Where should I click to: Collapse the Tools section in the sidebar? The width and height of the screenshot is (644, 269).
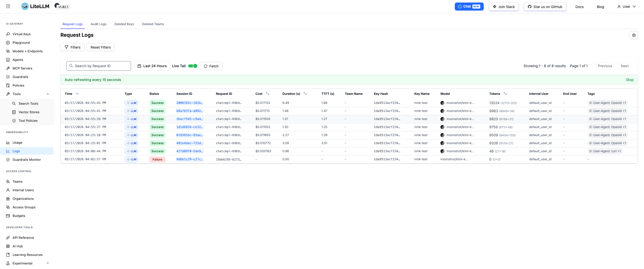[48, 94]
